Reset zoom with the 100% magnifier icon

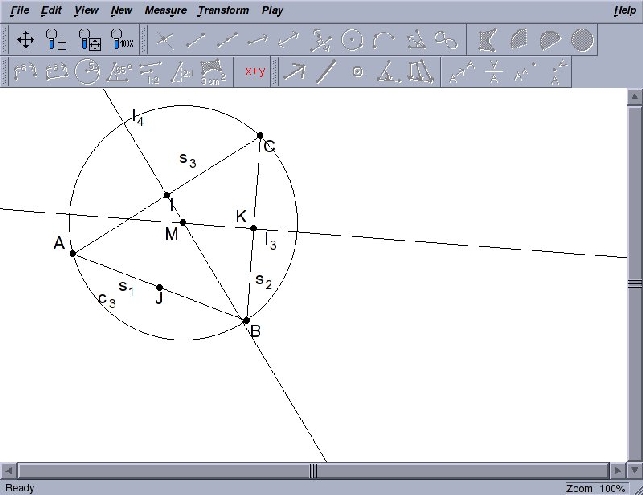[x=122, y=40]
